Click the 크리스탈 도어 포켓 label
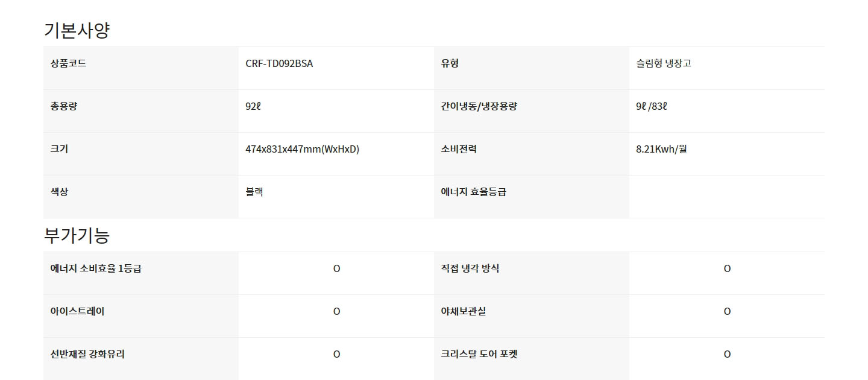 click(x=479, y=354)
